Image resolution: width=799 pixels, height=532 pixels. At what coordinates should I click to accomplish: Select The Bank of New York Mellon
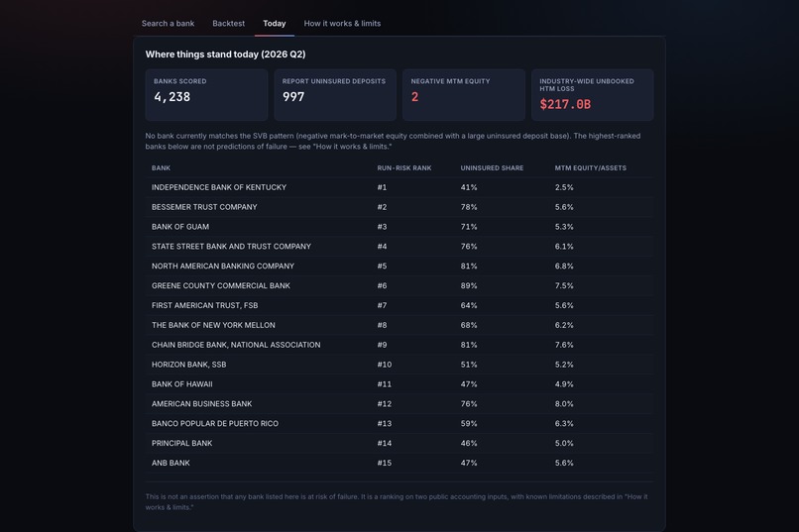click(x=399, y=325)
